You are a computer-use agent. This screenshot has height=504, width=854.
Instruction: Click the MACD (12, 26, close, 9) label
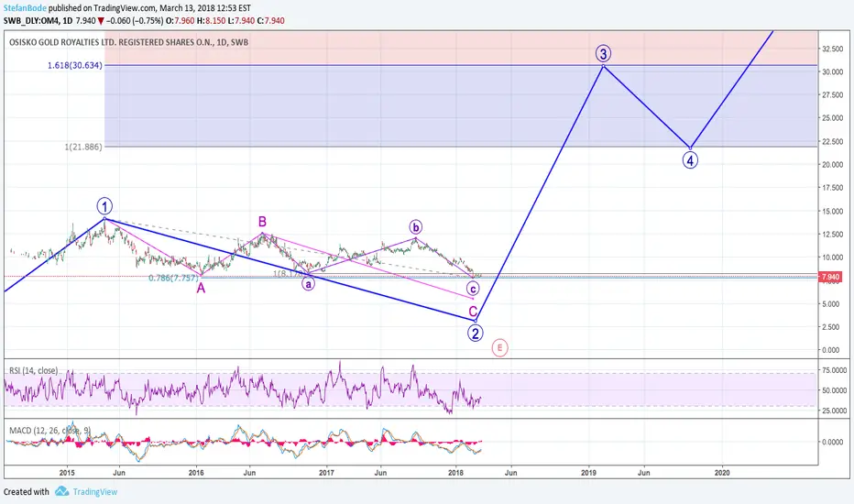[49, 431]
